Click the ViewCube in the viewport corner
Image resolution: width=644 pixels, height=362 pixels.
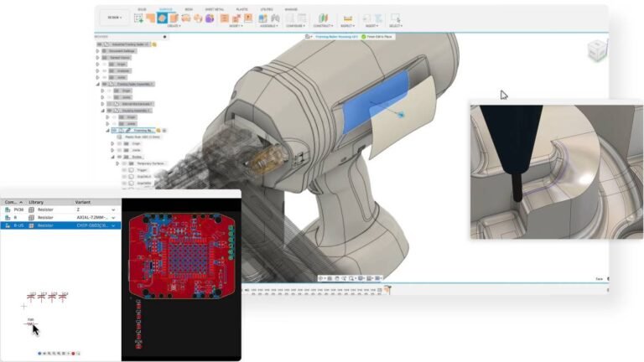596,51
